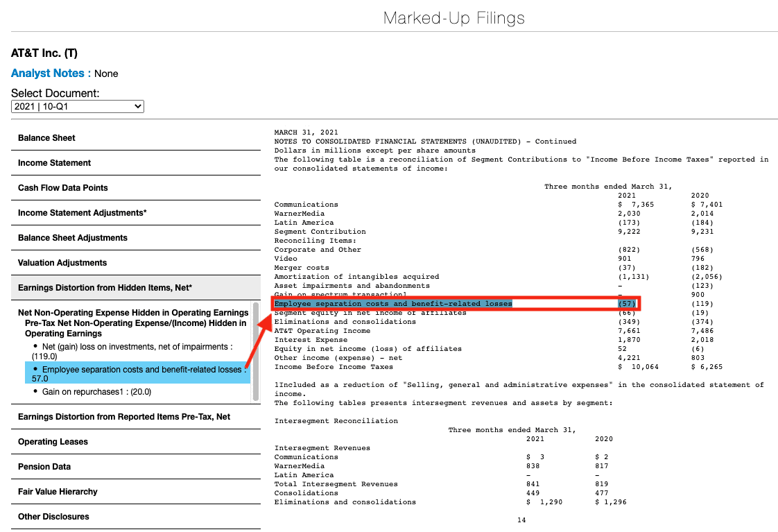
Task: Click the hidden items list scrollbar
Action: 256,352
